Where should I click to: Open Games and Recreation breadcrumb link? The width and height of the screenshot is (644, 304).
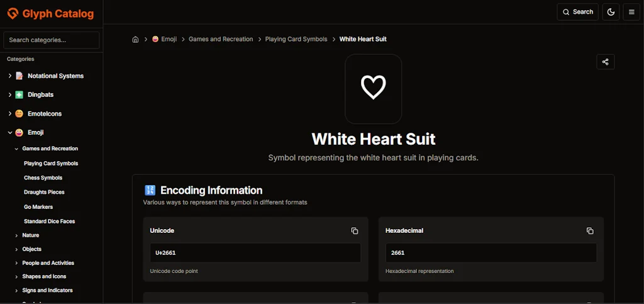pyautogui.click(x=221, y=39)
